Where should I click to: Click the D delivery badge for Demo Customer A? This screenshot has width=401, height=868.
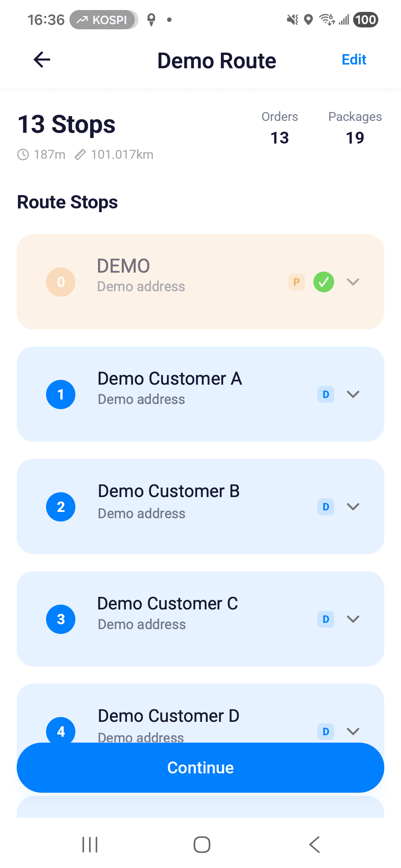coord(326,394)
